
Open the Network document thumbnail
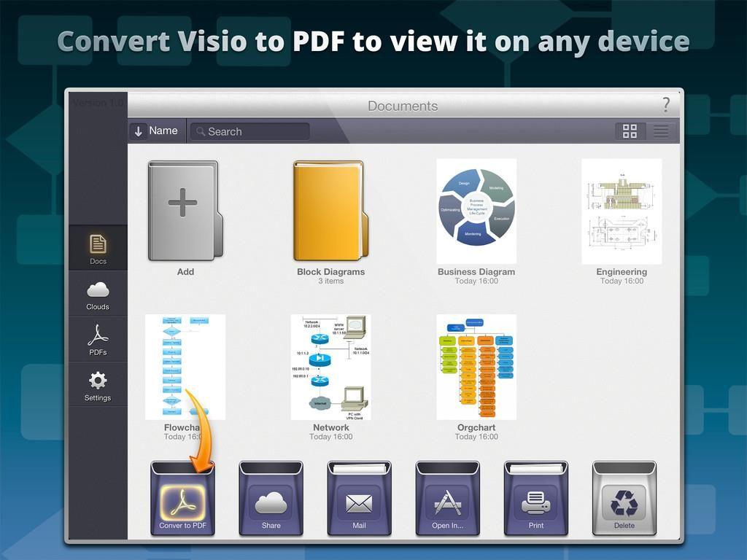331,367
